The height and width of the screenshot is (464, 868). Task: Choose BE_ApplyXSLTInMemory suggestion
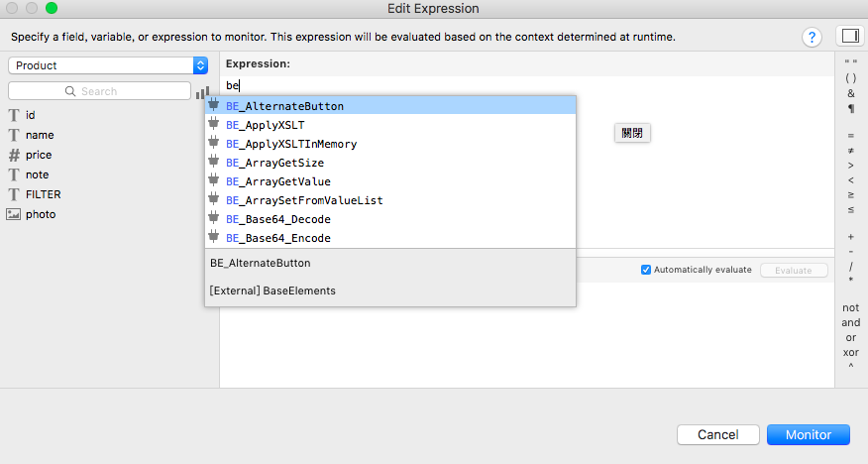390,144
